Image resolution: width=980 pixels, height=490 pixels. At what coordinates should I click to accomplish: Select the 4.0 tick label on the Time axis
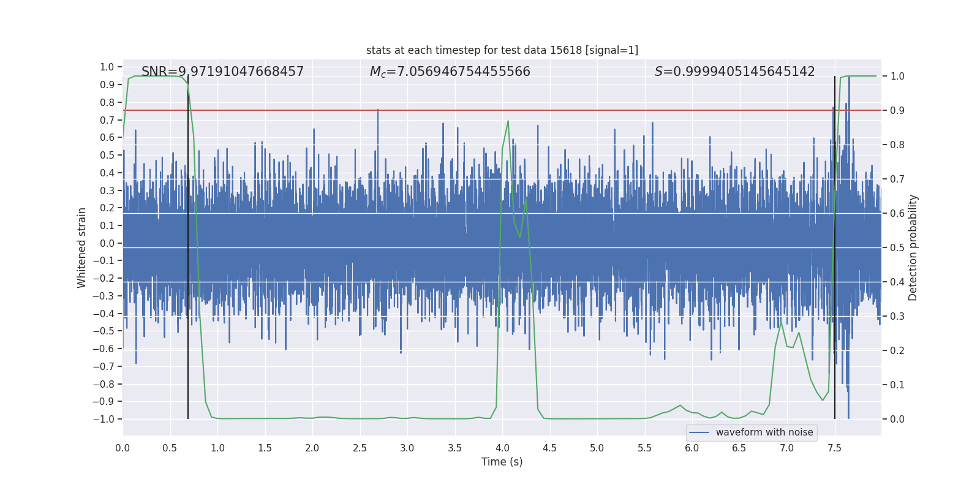502,448
